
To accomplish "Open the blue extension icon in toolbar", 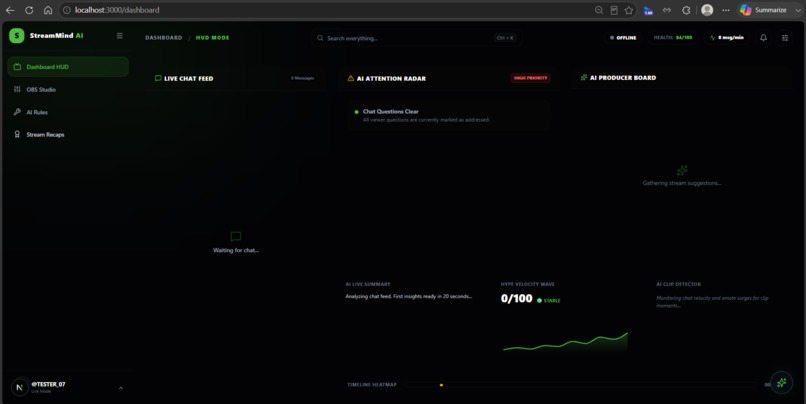I will click(648, 10).
